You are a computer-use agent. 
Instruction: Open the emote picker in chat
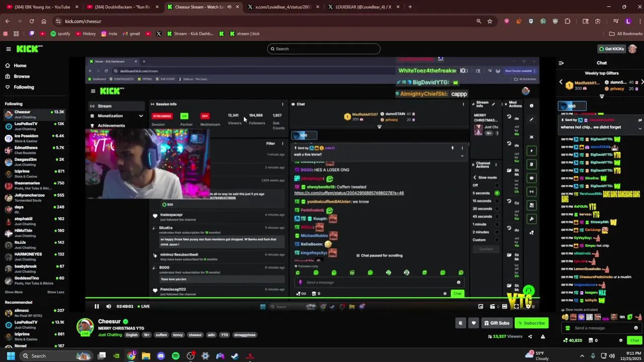click(636, 328)
